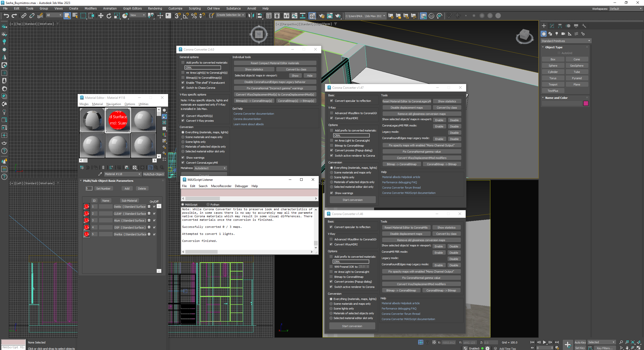Activate the Select Object tool
This screenshot has height=350, width=644.
67,16
